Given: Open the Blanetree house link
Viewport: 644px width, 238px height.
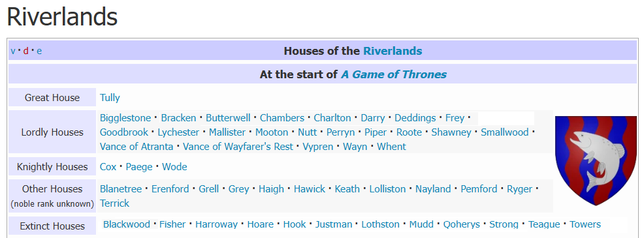Looking at the screenshot, I should point(121,189).
